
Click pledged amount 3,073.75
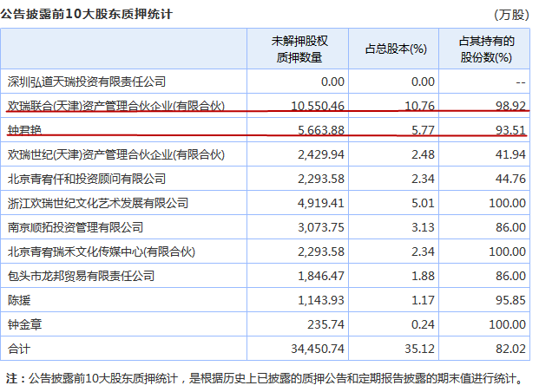click(x=321, y=227)
